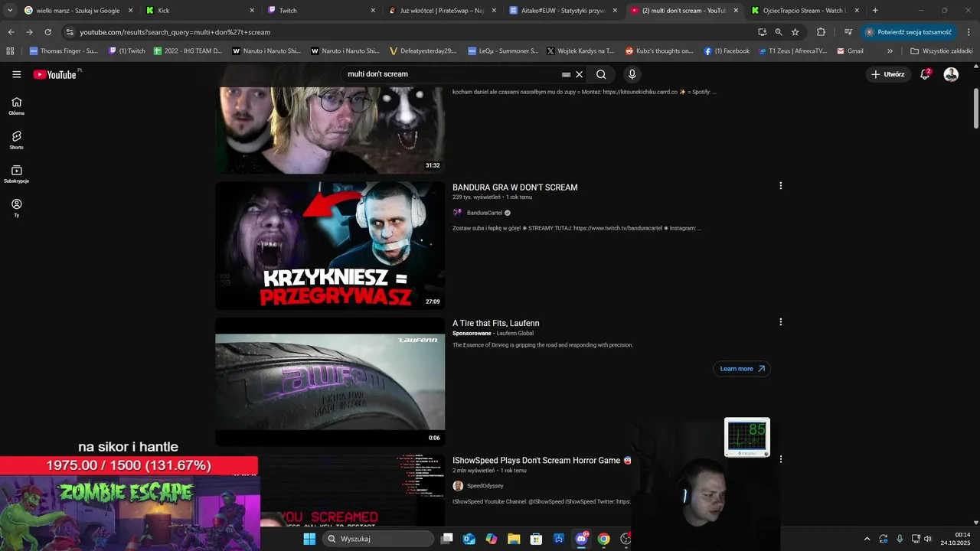Open Główna in YouTube sidebar

tap(17, 106)
